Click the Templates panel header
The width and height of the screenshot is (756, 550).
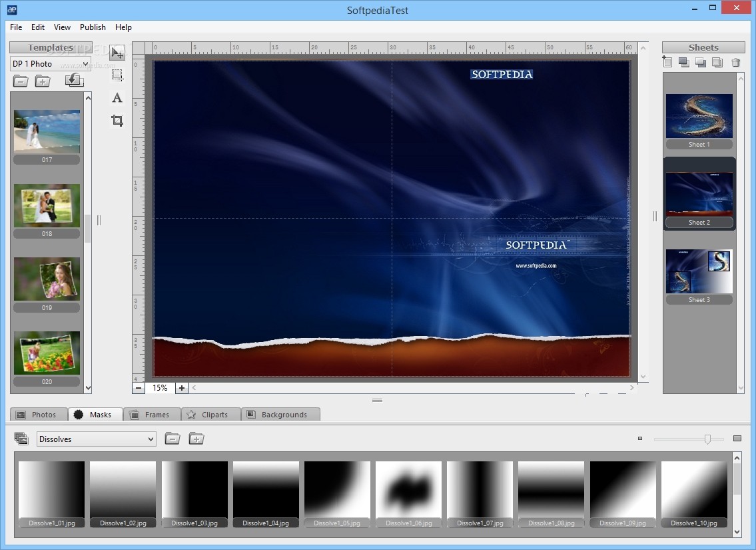51,47
